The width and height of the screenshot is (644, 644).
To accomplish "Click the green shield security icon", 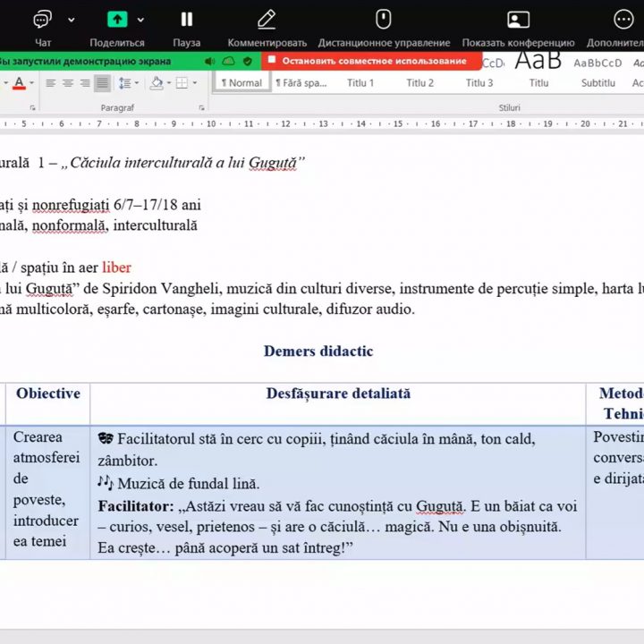I will (247, 61).
